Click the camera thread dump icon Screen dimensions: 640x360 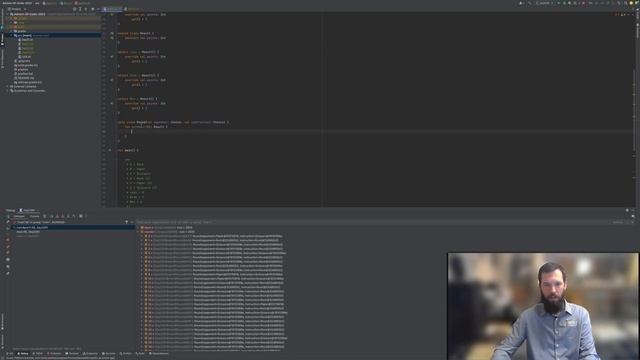[x=8, y=259]
